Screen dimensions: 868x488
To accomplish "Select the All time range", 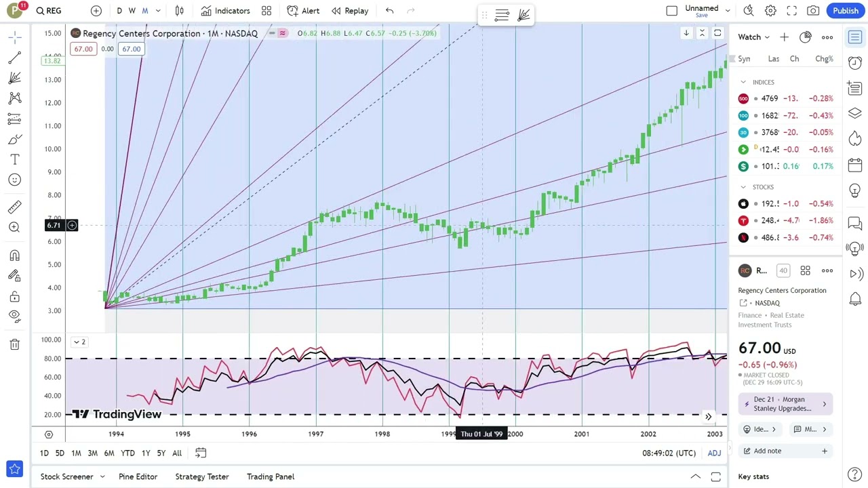I will point(177,453).
